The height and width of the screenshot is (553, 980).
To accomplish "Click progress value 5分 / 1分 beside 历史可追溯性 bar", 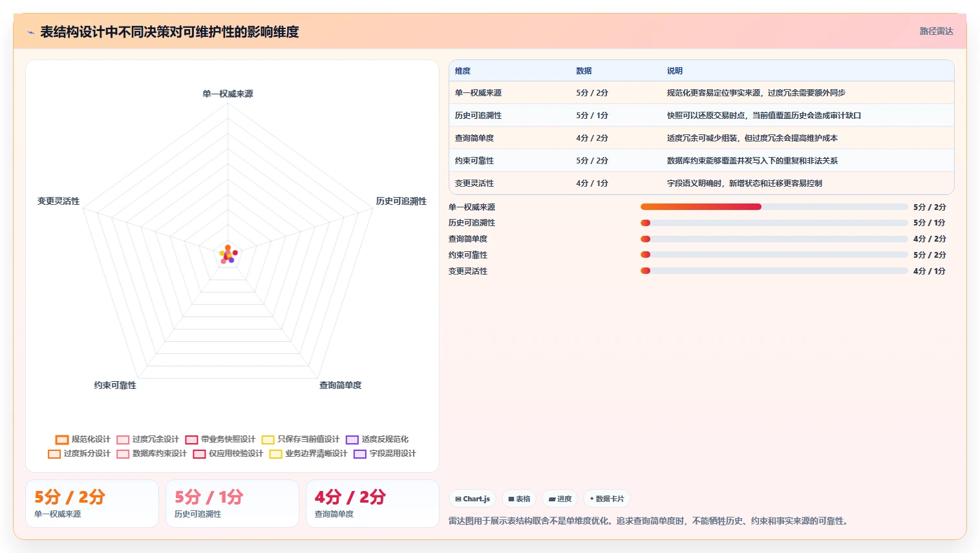I will pyautogui.click(x=930, y=223).
